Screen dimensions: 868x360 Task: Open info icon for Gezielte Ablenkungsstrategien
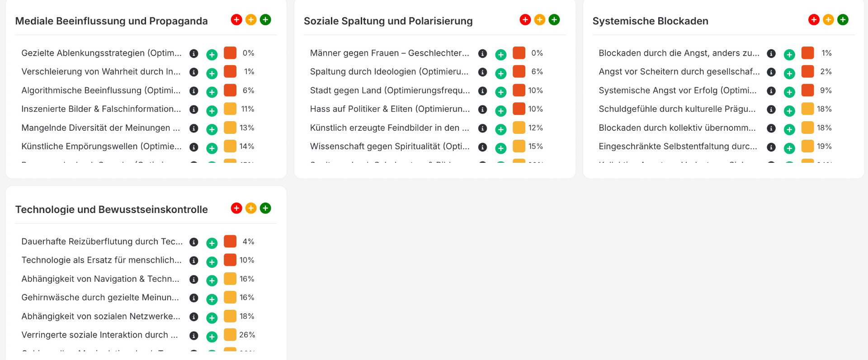click(194, 54)
